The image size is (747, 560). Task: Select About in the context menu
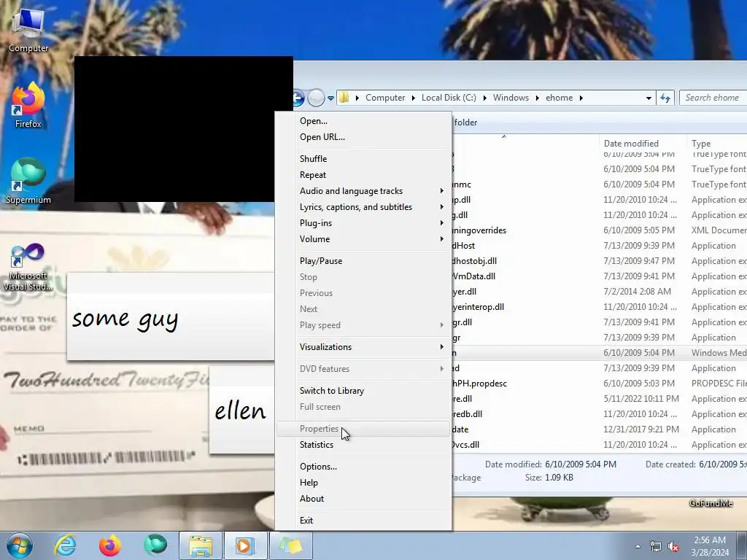coord(363,499)
